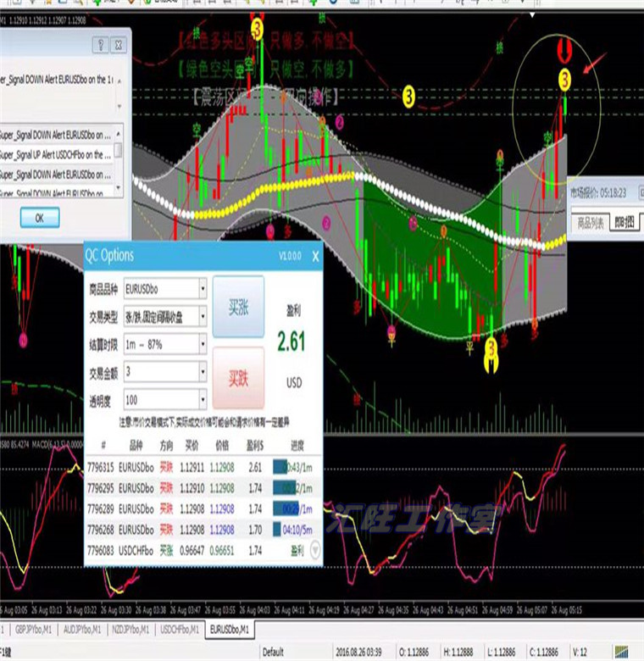Click the 买涨 (buy up) button
The image size is (644, 661).
[x=238, y=308]
